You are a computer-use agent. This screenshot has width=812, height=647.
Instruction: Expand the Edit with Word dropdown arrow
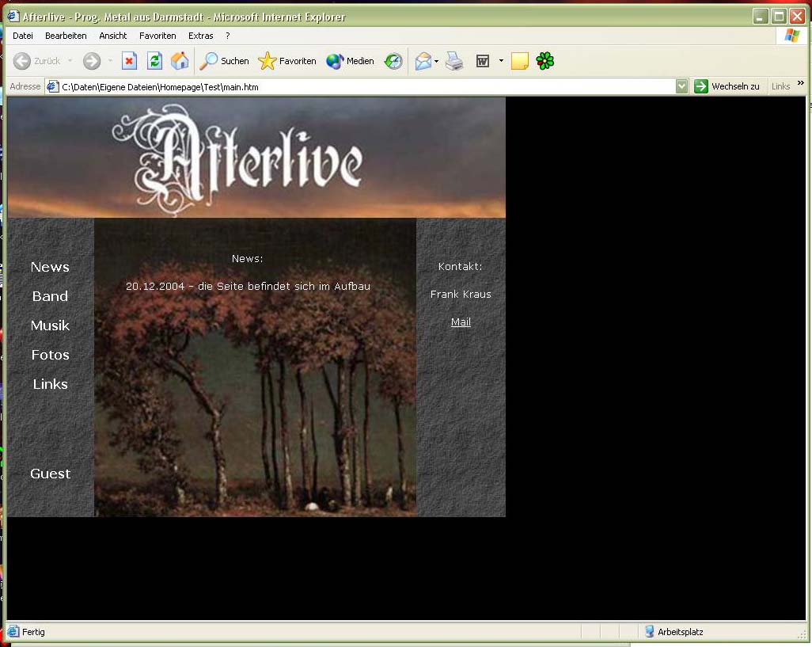[x=501, y=62]
